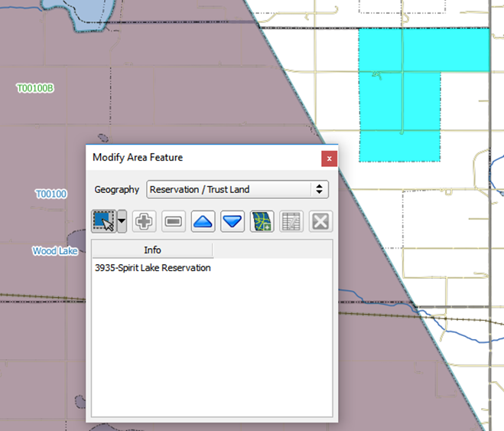Click the T00100 map label
504x431 pixels.
tap(50, 194)
